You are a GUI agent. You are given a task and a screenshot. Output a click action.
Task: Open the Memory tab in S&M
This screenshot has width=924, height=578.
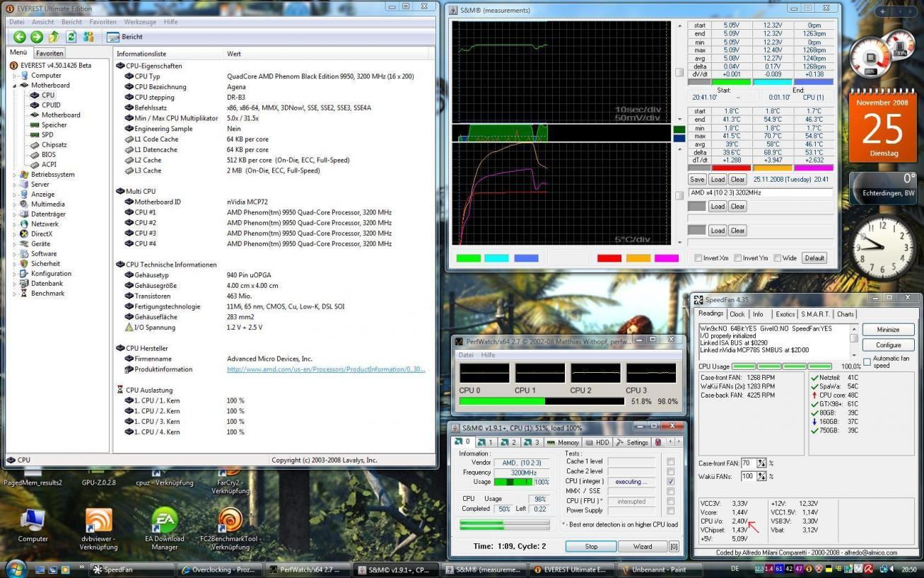point(563,442)
